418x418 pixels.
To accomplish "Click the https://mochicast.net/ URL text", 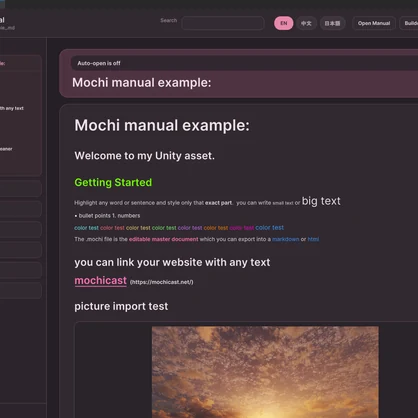I will tap(162, 282).
